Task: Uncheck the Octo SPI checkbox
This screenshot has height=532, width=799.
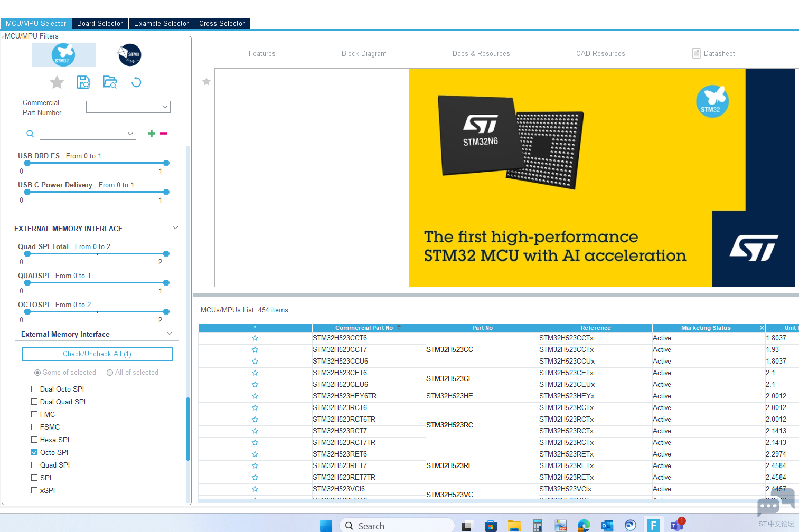Action: (x=34, y=452)
